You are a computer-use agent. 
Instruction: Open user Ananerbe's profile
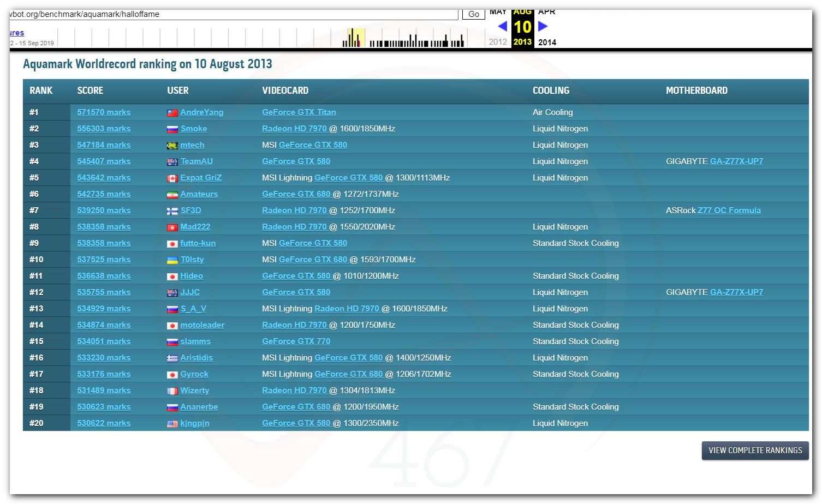click(x=199, y=407)
